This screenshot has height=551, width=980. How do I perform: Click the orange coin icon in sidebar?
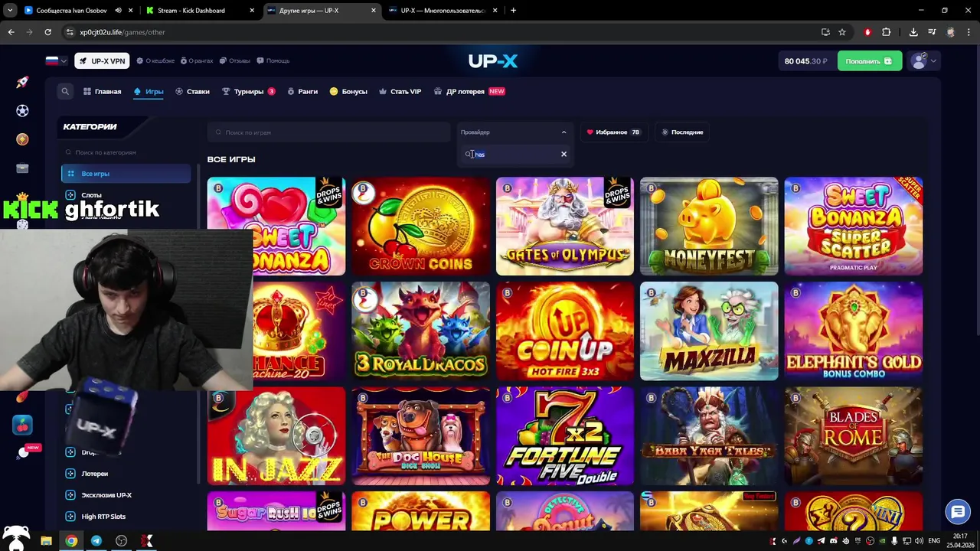[22, 139]
